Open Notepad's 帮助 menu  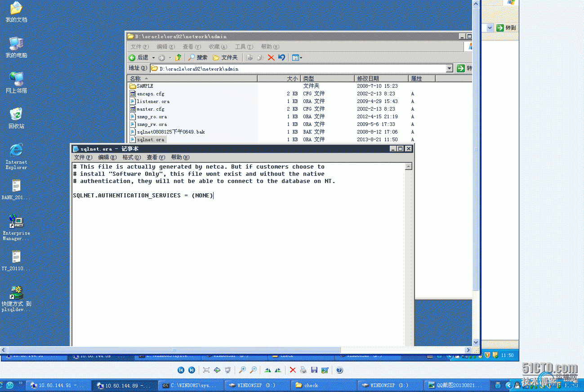coord(180,157)
